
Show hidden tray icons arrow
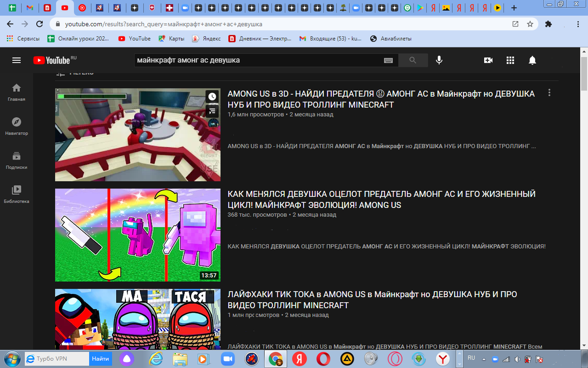[x=485, y=359]
